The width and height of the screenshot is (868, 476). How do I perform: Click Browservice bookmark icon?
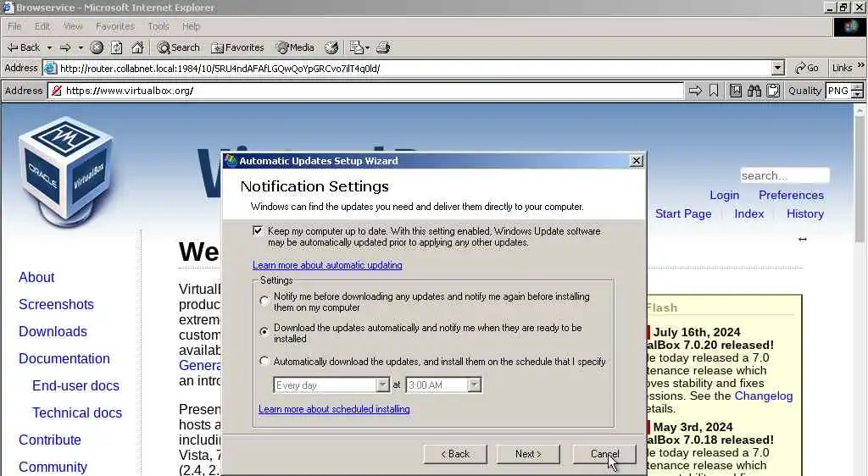coord(714,91)
